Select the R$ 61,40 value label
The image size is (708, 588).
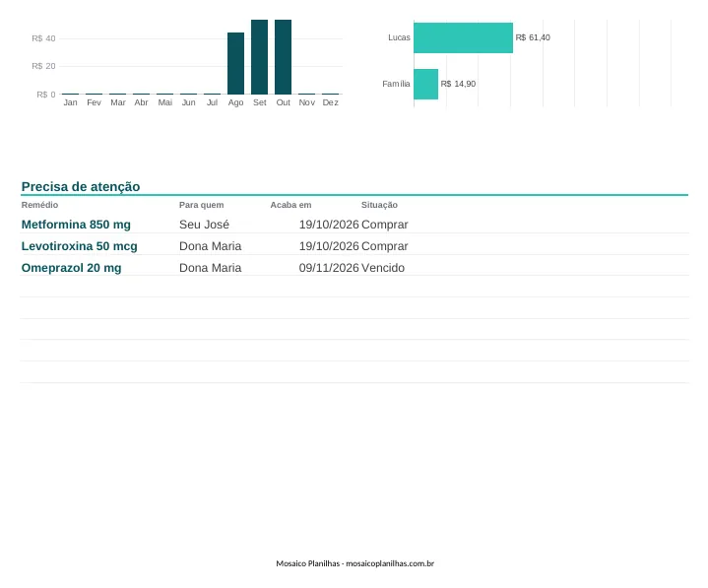(x=533, y=37)
